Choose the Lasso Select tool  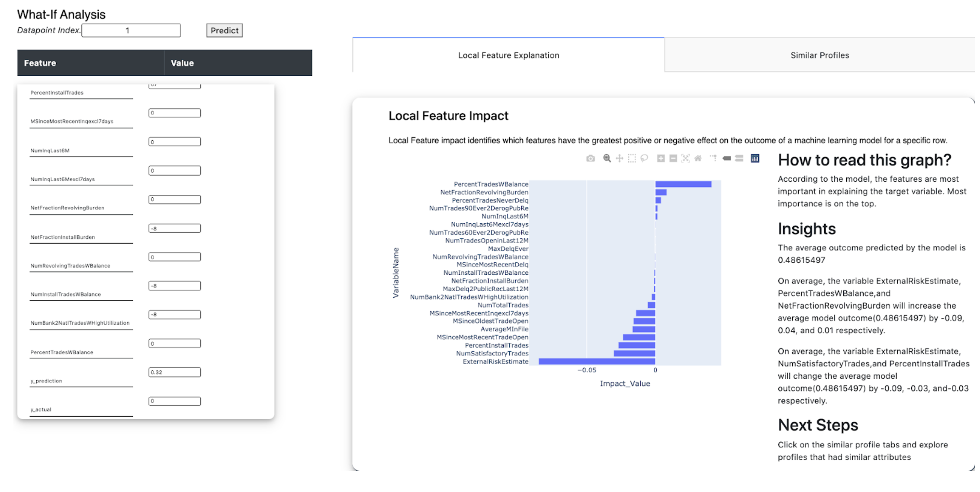pos(644,158)
